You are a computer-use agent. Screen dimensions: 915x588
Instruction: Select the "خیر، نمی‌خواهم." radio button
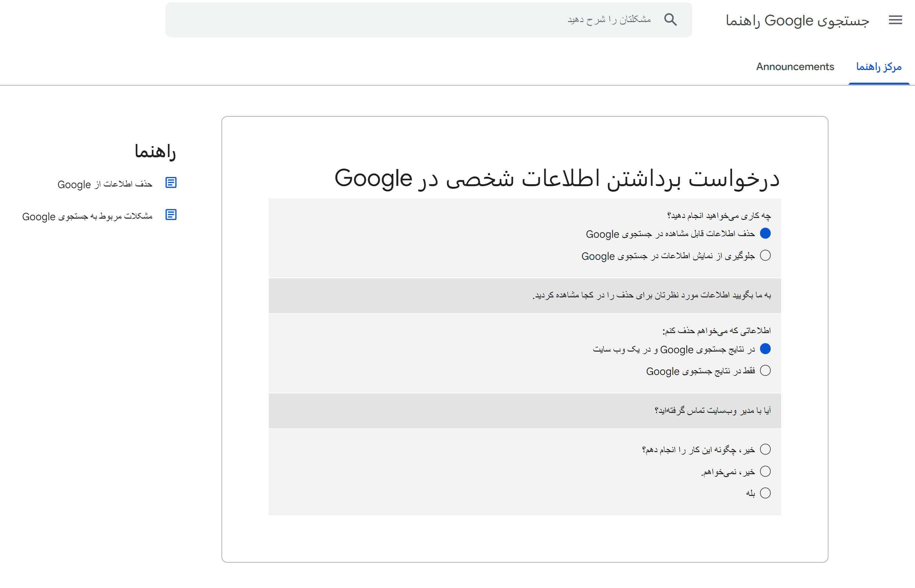click(765, 472)
